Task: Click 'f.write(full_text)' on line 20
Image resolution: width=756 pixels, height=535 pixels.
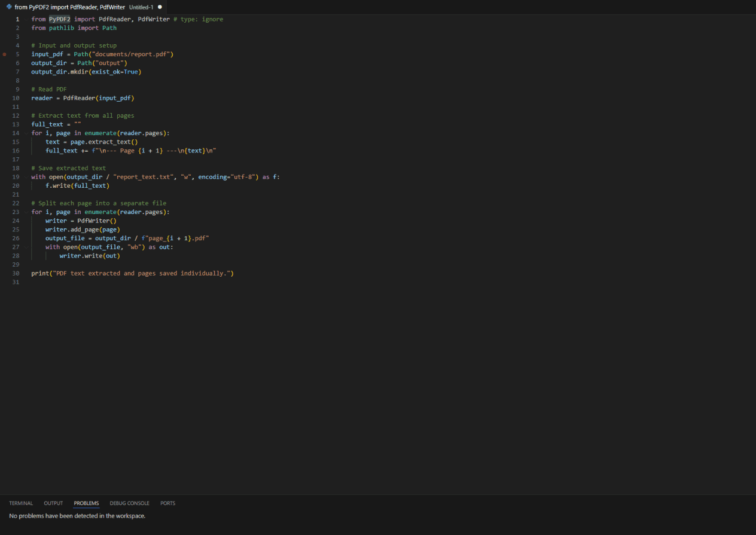Action: pyautogui.click(x=78, y=186)
